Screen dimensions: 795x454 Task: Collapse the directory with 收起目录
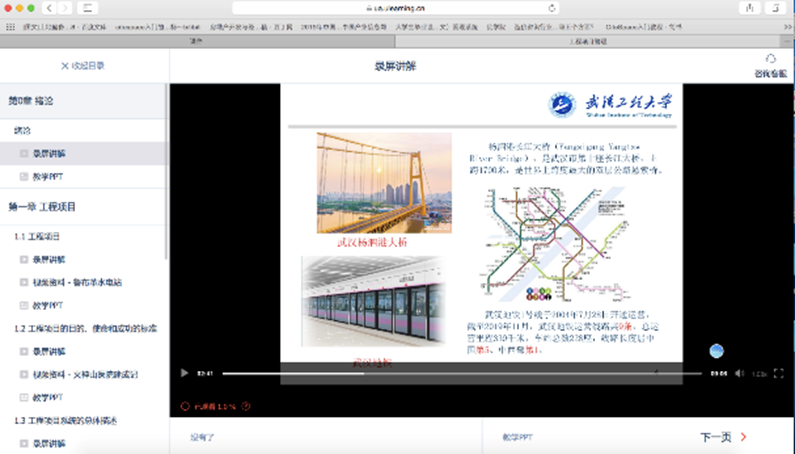tap(82, 66)
